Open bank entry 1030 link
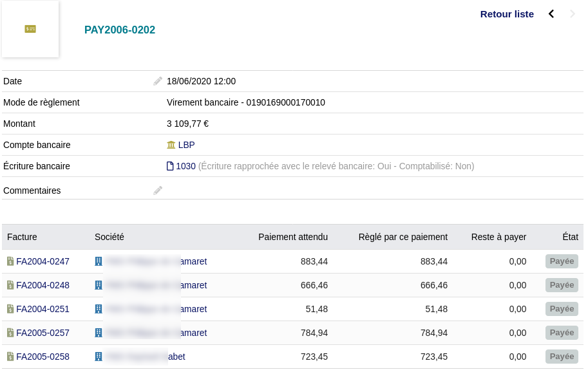The height and width of the screenshot is (372, 588). (x=186, y=166)
